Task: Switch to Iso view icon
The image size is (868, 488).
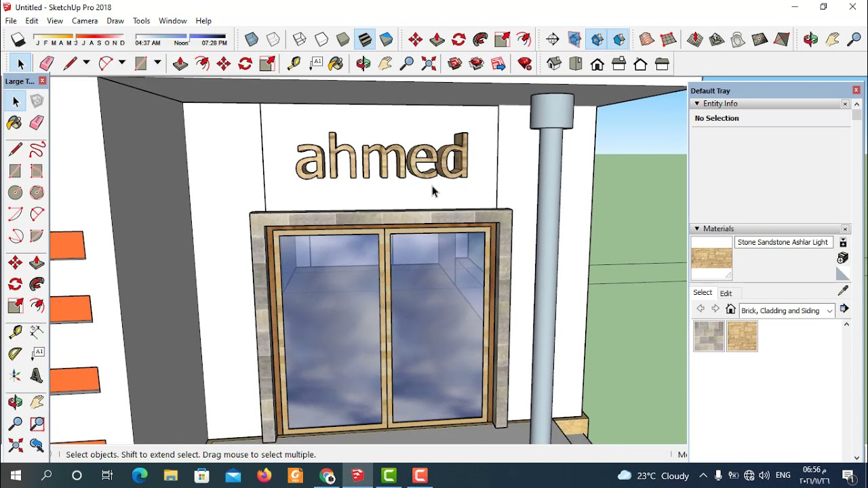Action: [554, 64]
